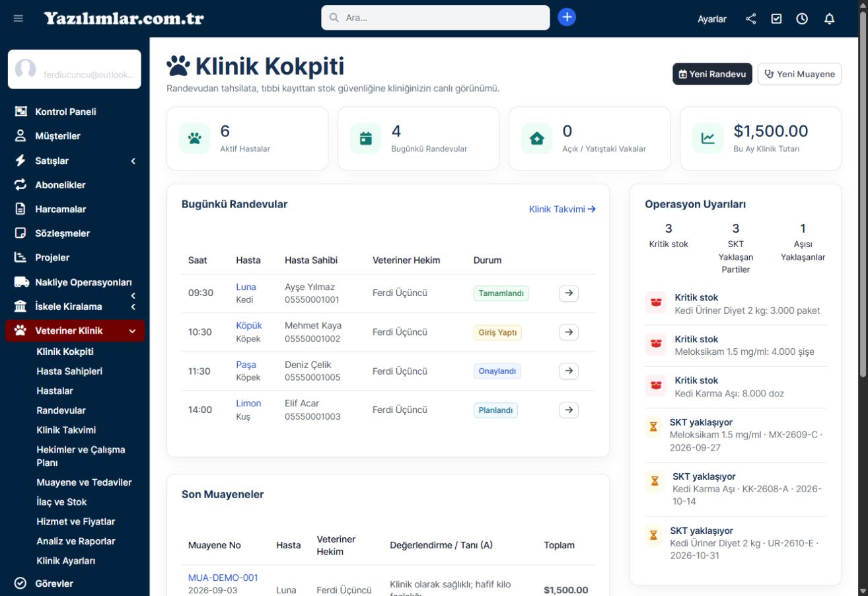
Task: Open the 10:30 Köpük appointment arrow
Action: pyautogui.click(x=569, y=332)
